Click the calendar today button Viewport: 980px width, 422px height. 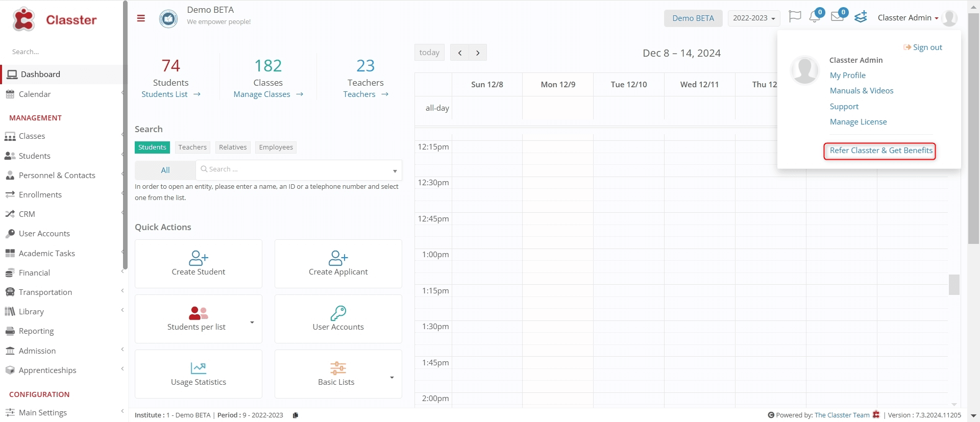pyautogui.click(x=430, y=53)
